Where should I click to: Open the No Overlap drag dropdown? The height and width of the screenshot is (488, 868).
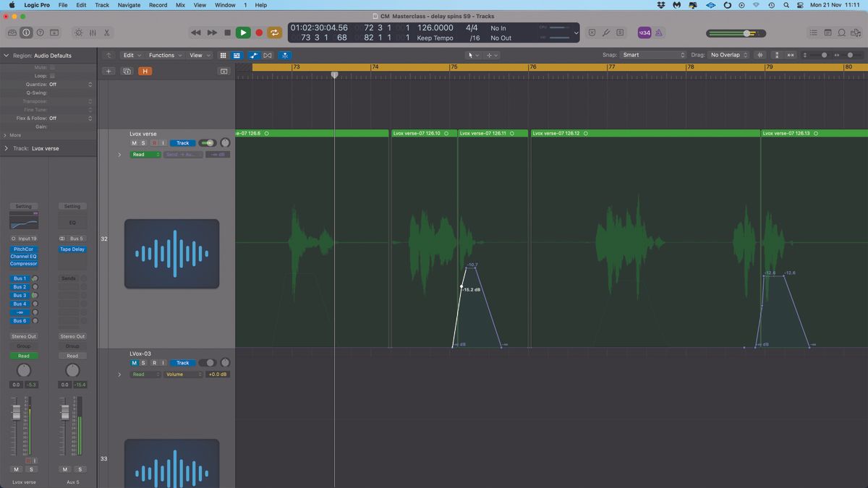tap(726, 54)
